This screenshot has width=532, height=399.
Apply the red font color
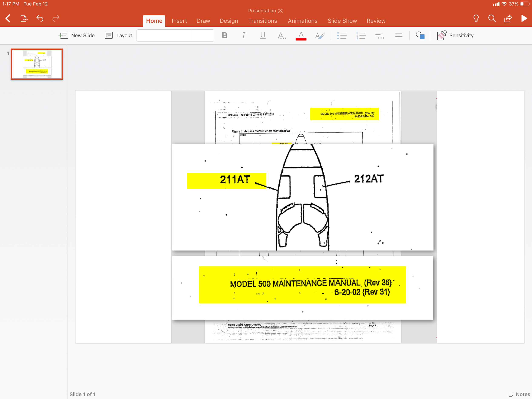[301, 36]
